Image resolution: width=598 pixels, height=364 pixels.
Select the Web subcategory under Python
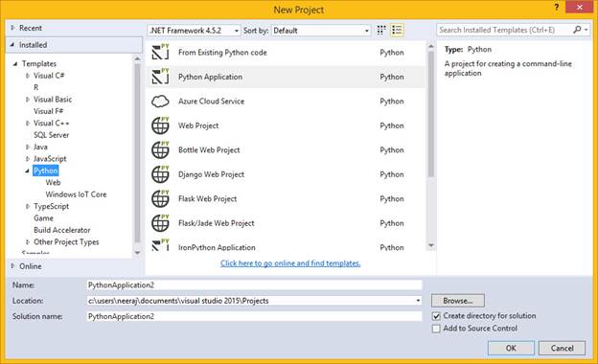coord(53,183)
